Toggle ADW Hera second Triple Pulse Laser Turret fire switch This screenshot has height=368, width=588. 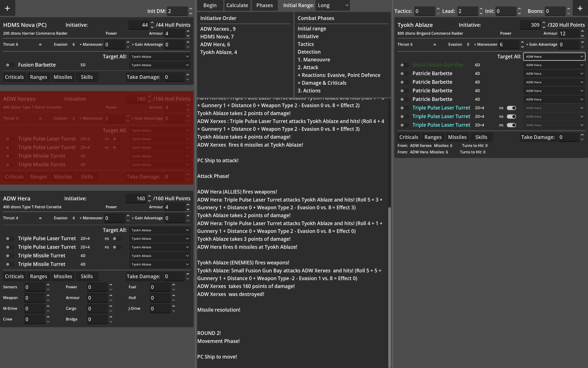click(x=10, y=247)
